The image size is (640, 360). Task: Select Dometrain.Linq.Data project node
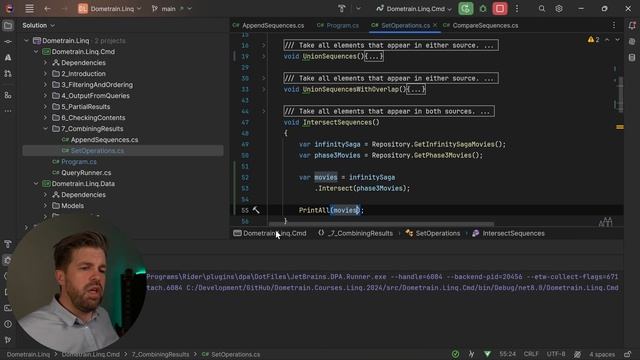tap(83, 184)
